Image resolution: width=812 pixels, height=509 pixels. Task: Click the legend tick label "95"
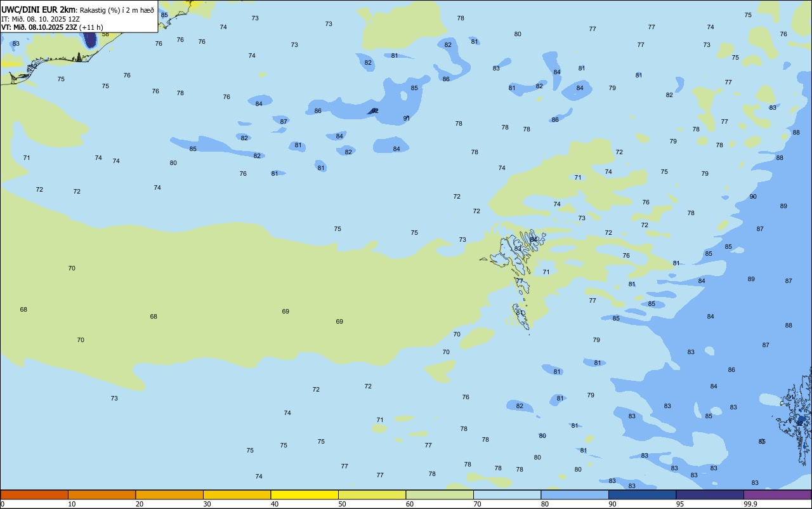680,504
